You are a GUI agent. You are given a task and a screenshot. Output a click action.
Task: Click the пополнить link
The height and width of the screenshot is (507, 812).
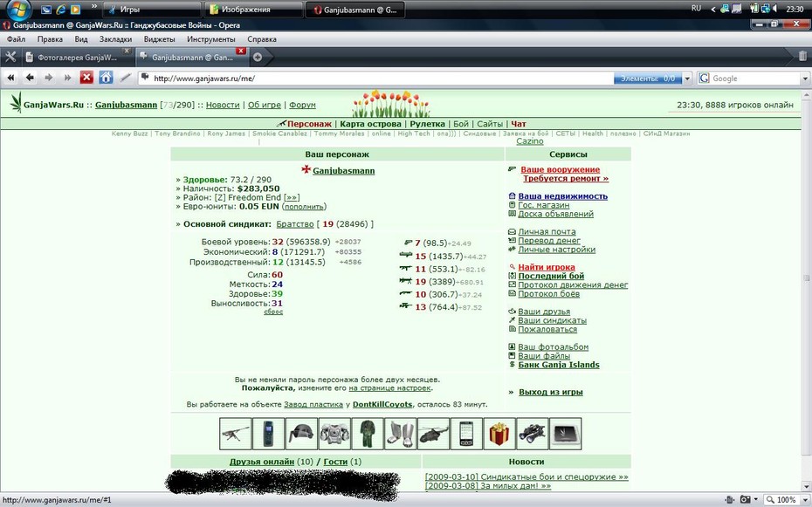pyautogui.click(x=304, y=207)
